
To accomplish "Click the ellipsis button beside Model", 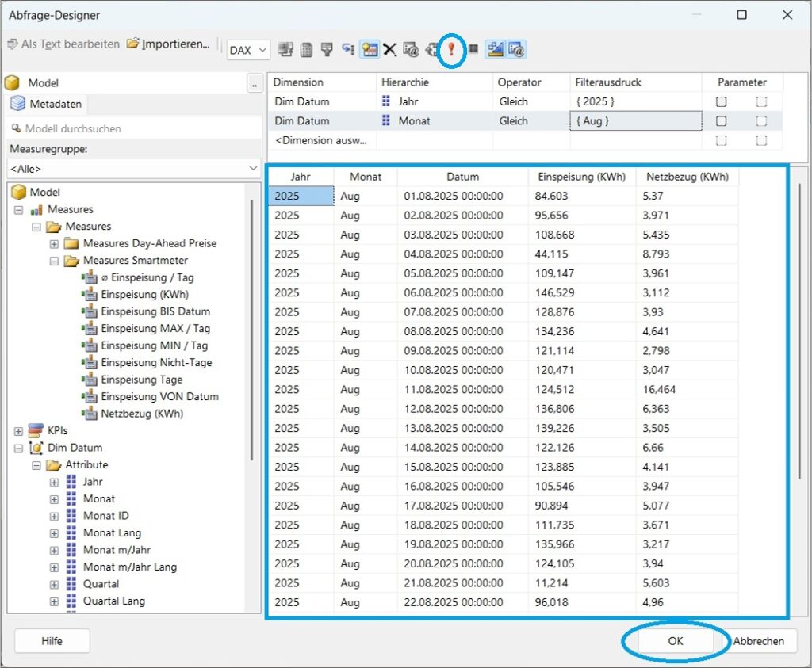I will tap(254, 82).
